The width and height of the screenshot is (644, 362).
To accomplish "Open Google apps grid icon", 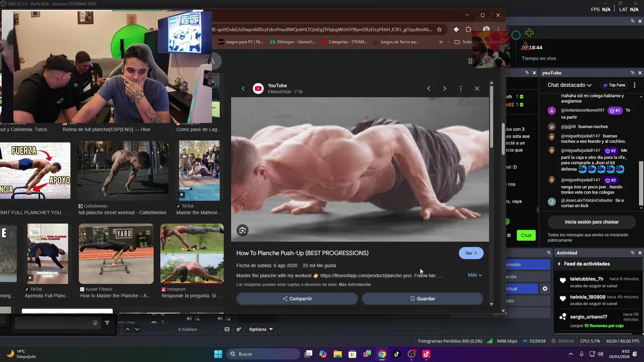I will click(470, 61).
